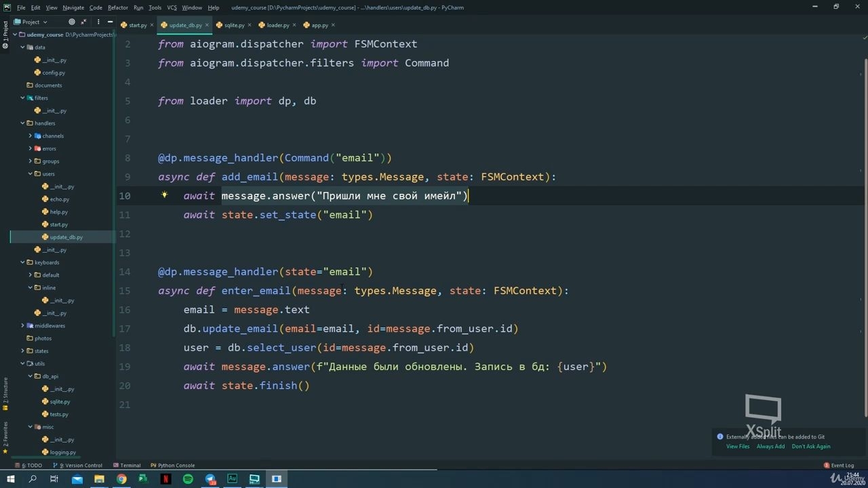Open the Python Console tool window
The width and height of the screenshot is (868, 488).
[x=173, y=465]
